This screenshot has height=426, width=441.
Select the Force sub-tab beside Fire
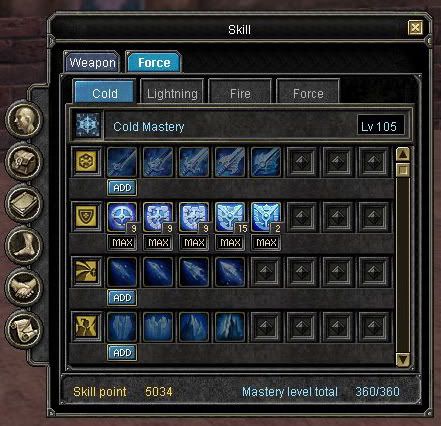click(x=308, y=94)
